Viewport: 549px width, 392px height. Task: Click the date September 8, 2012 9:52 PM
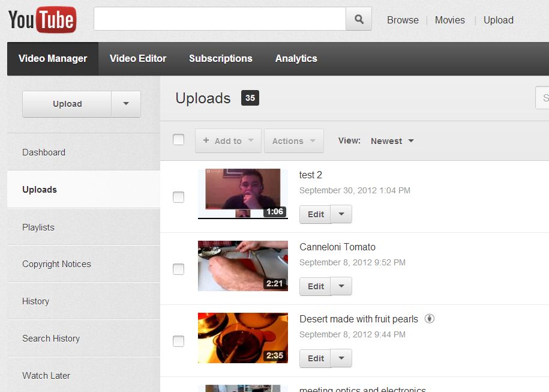(x=352, y=262)
